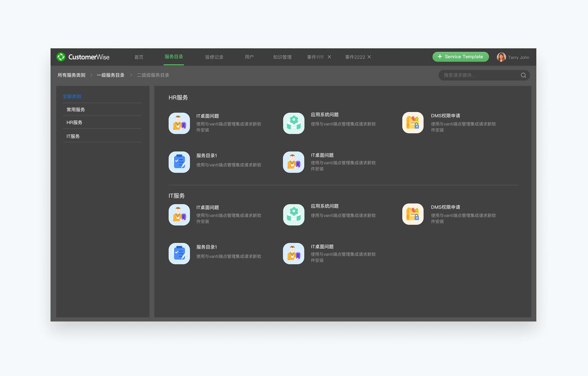Image resolution: width=588 pixels, height=376 pixels.
Task: Navigate to 一级服务目录 breadcrumb
Action: pyautogui.click(x=110, y=75)
